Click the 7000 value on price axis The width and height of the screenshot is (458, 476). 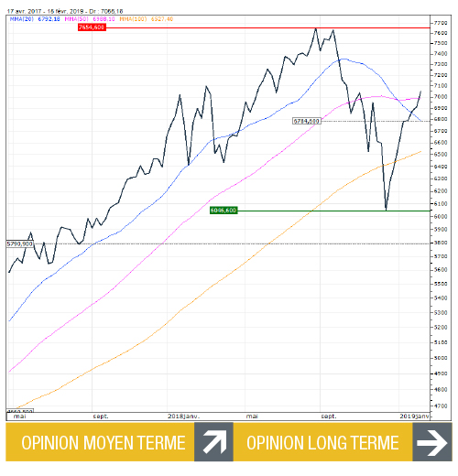pos(441,97)
